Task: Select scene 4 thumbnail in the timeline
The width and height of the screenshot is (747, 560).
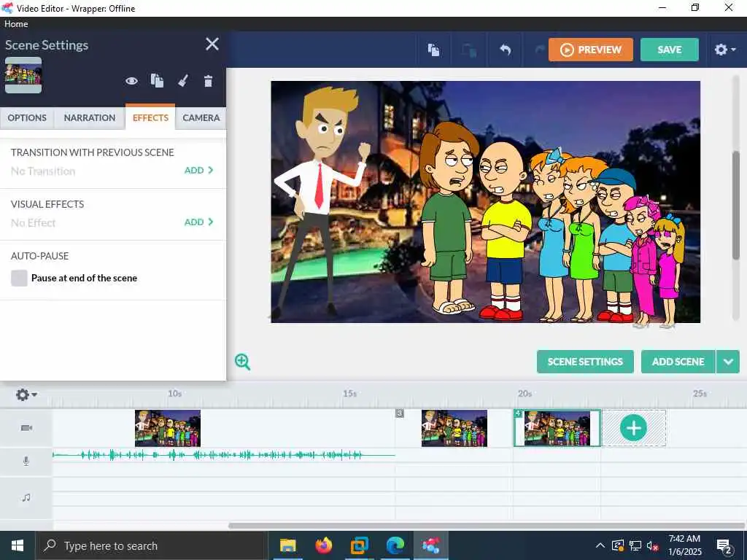Action: 557,428
